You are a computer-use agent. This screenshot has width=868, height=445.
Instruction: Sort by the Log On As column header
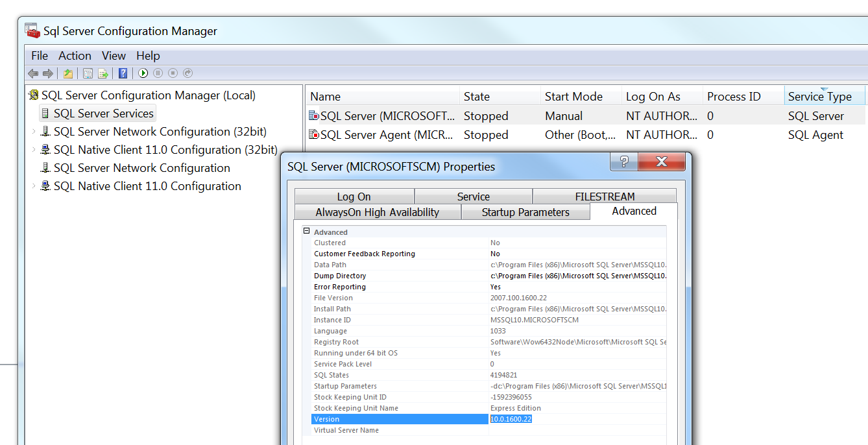662,97
